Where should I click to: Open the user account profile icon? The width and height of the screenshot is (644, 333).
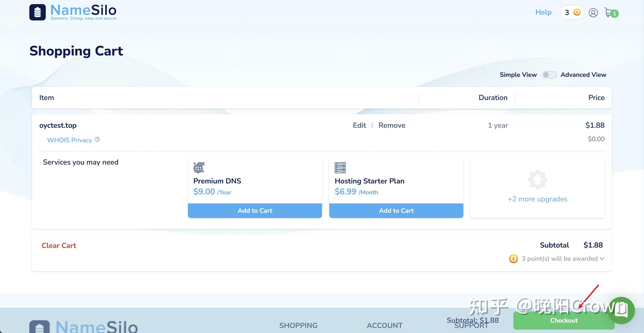[593, 13]
